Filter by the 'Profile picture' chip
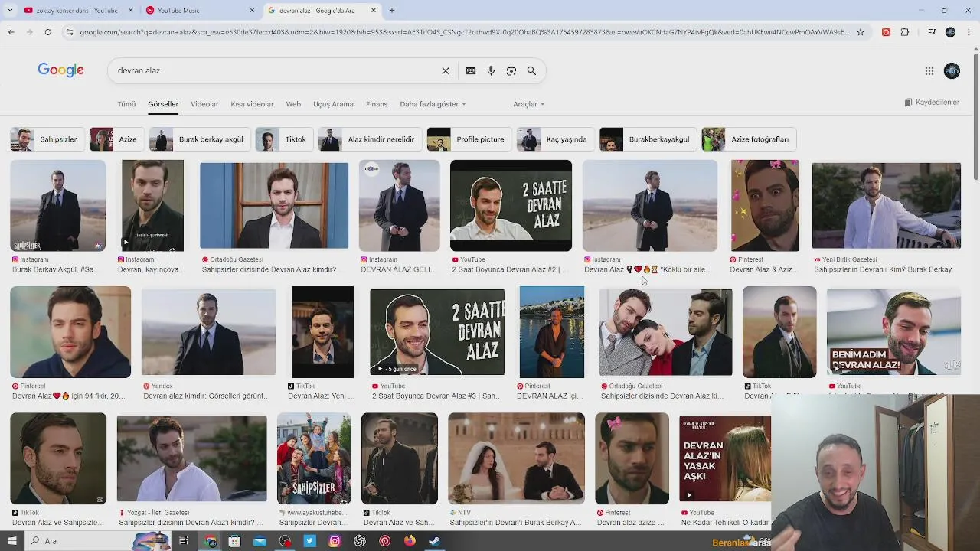The width and height of the screenshot is (980, 551). point(469,139)
